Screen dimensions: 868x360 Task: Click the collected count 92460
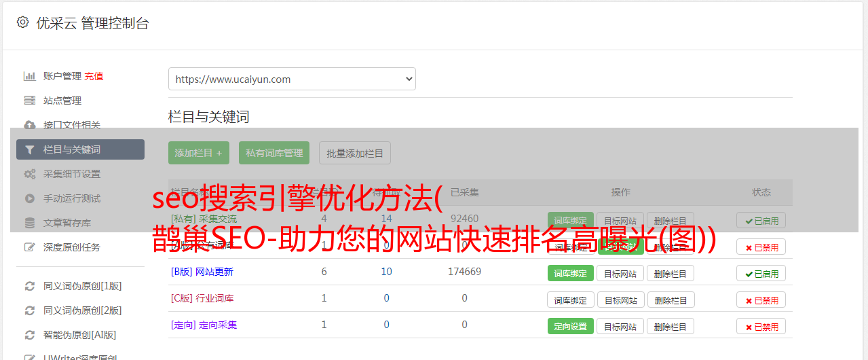pyautogui.click(x=464, y=219)
